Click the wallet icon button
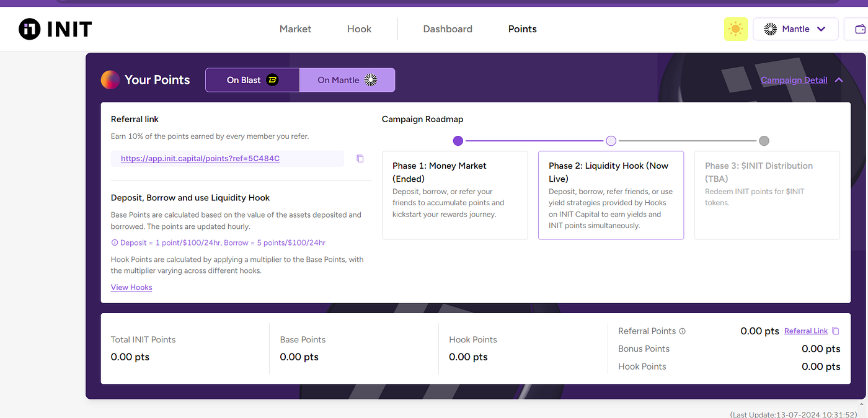 pos(859,29)
